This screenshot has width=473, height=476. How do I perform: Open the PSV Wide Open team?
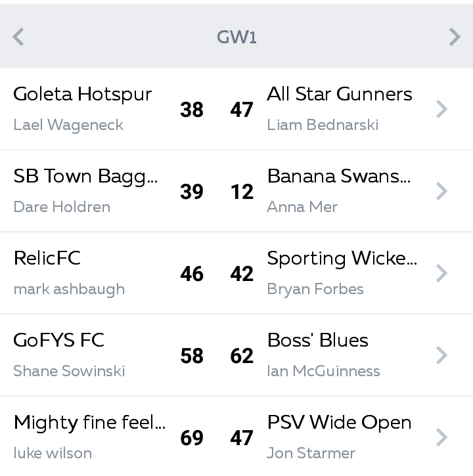point(340,423)
